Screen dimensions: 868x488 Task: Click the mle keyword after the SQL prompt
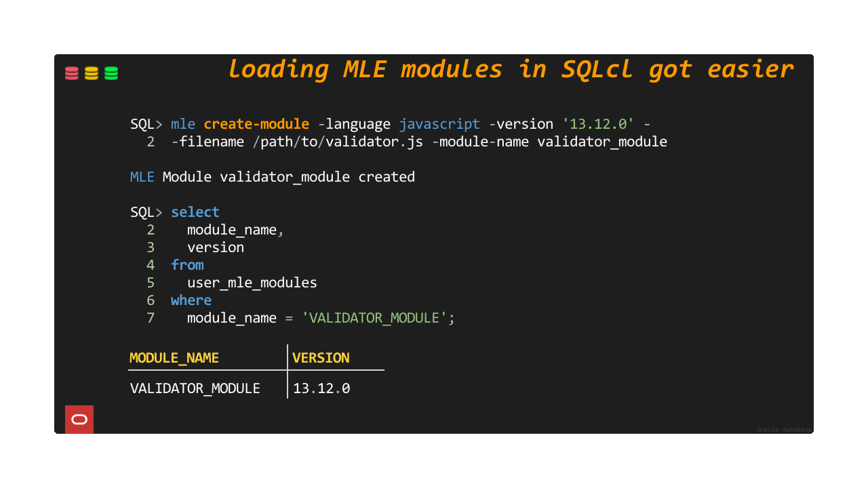[x=182, y=124]
